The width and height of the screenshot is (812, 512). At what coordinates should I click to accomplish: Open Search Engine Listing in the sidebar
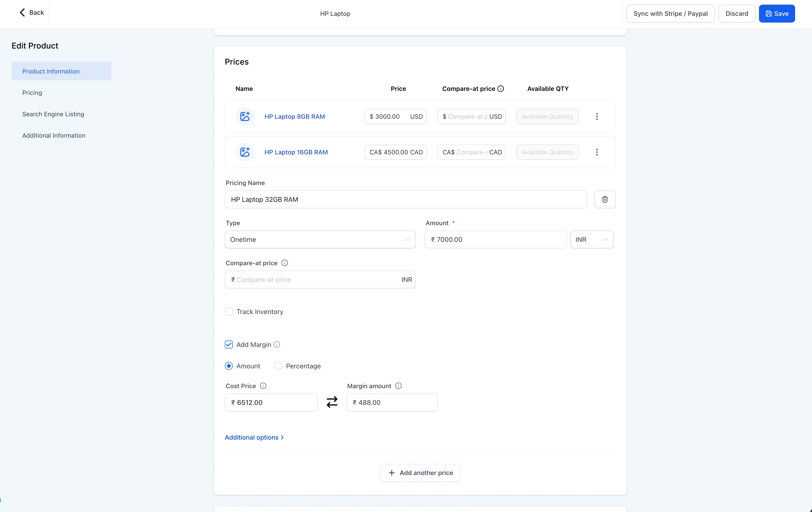point(53,114)
